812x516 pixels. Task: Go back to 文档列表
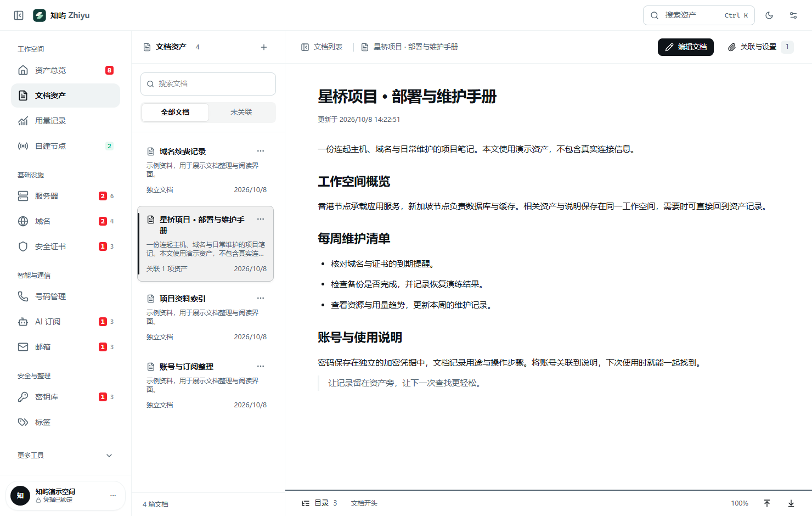(x=322, y=47)
